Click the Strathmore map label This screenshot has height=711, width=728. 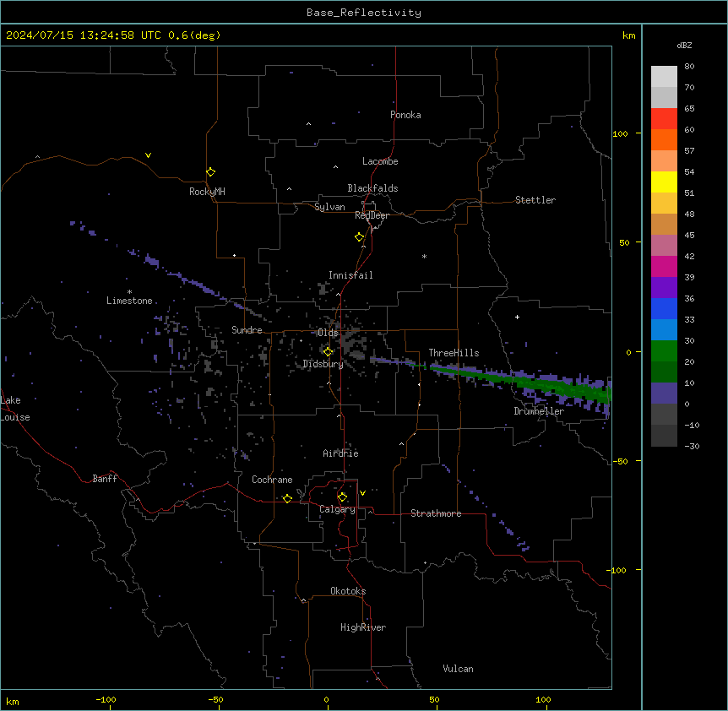pyautogui.click(x=436, y=513)
